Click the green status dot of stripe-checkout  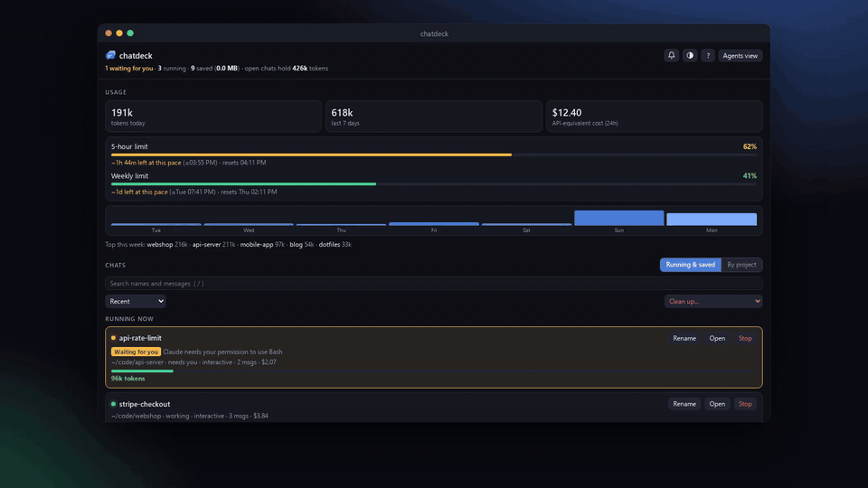tap(114, 404)
